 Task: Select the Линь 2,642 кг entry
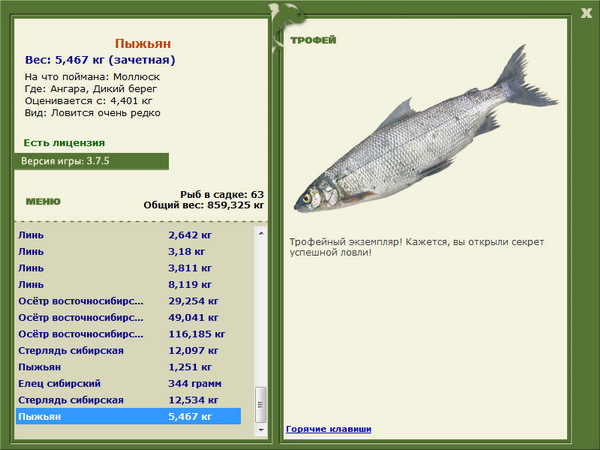tap(129, 235)
